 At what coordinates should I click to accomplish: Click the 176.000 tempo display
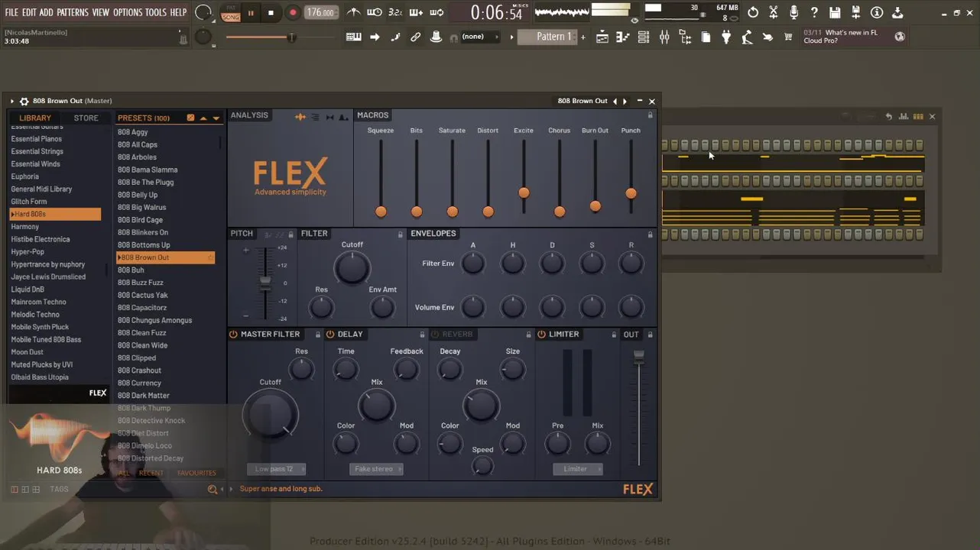click(320, 12)
